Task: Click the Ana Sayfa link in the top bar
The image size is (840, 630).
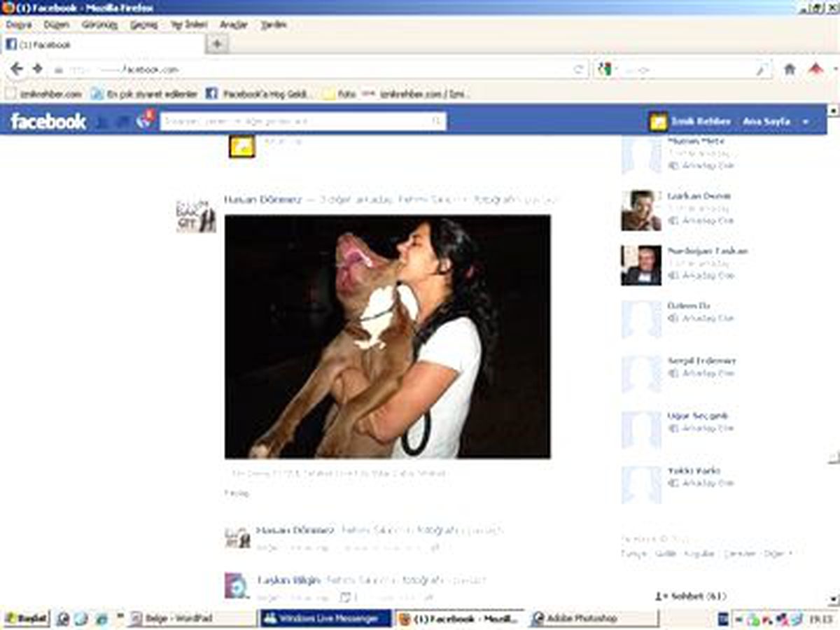Action: click(x=766, y=121)
